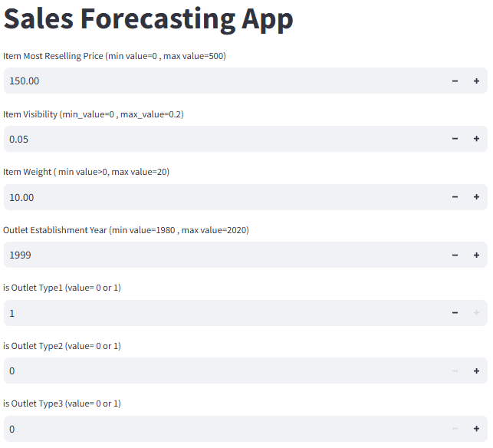This screenshot has height=448, width=493.
Task: Increment the Item Weight value
Action: 476,197
